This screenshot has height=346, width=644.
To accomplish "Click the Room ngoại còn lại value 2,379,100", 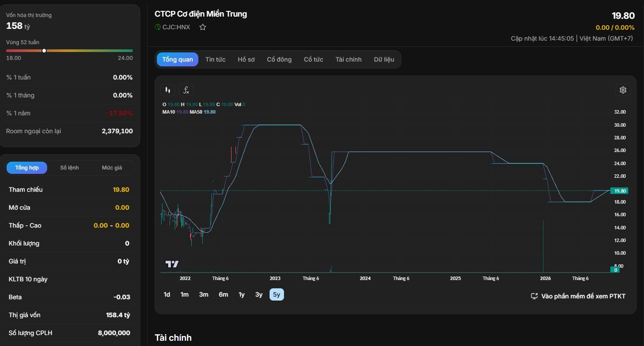I will [117, 131].
